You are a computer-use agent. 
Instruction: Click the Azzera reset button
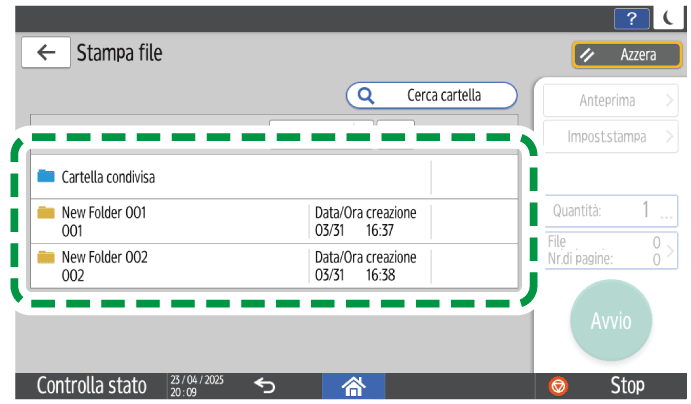[x=627, y=55]
